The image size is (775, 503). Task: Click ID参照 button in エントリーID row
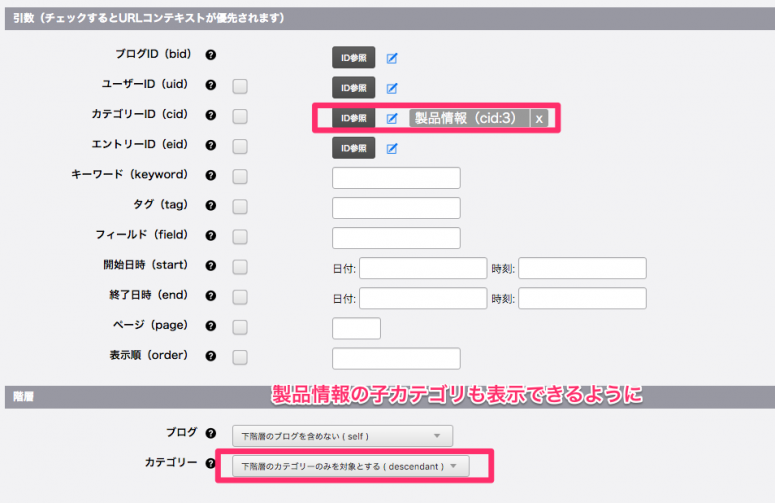click(354, 148)
